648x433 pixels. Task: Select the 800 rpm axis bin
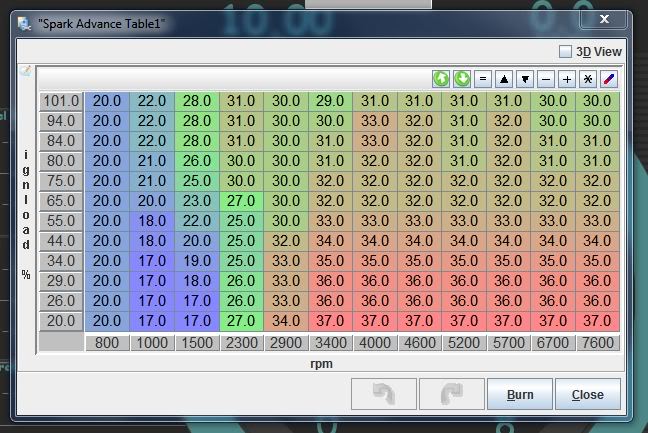[107, 343]
